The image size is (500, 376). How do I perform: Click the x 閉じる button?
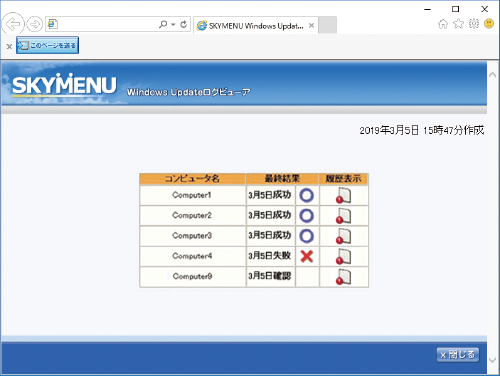pyautogui.click(x=458, y=355)
